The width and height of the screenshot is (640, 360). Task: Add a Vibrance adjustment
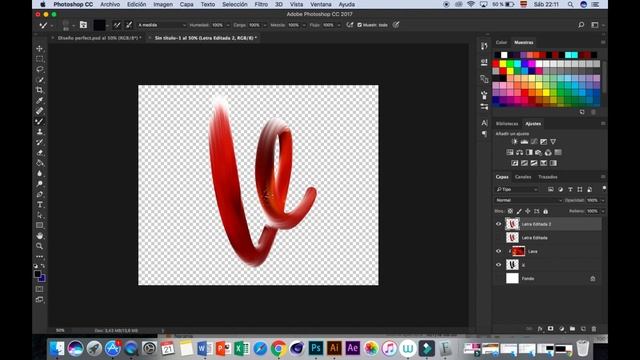(x=553, y=142)
